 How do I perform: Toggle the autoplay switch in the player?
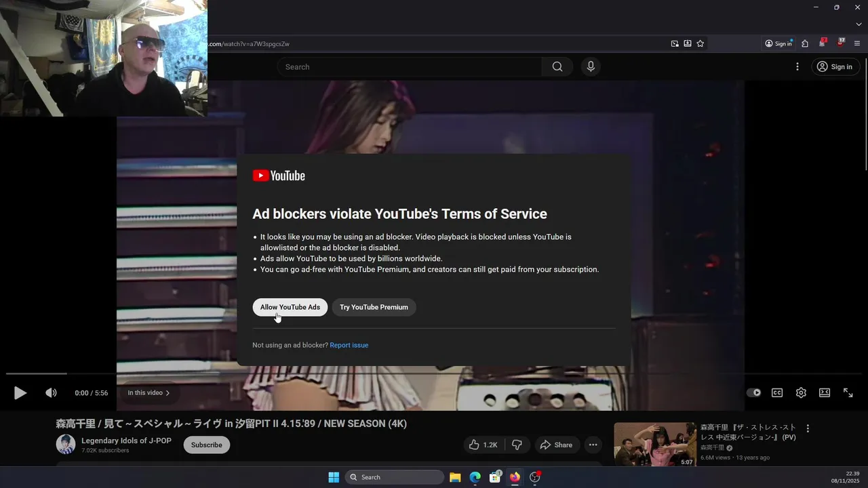click(753, 392)
